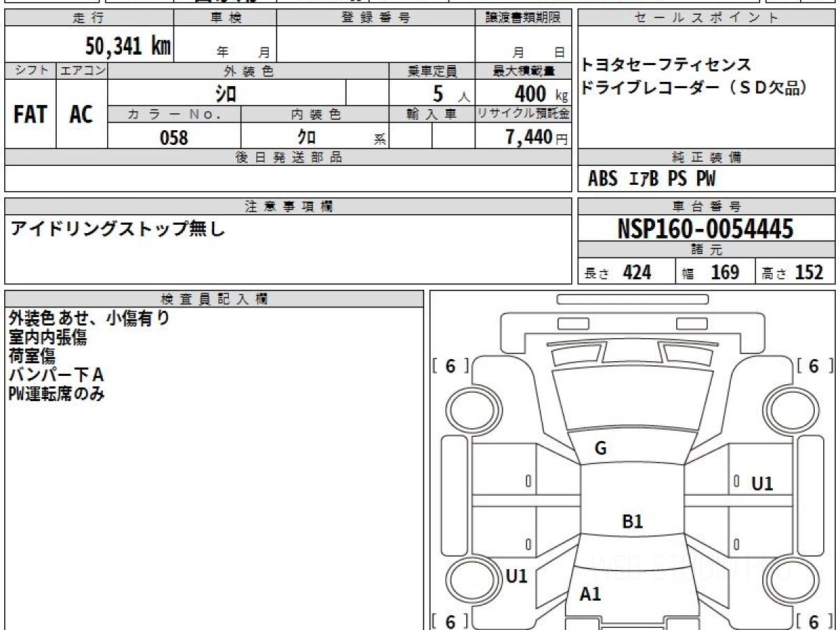840x630 pixels.
Task: Select the 走行 column header
Action: (89, 18)
